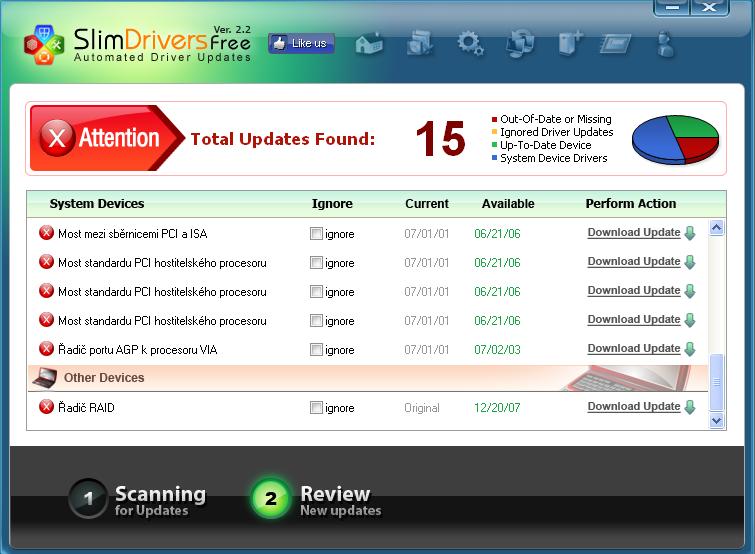Open the Restore computers icon in toolbar
This screenshot has height=554, width=755.
point(521,43)
